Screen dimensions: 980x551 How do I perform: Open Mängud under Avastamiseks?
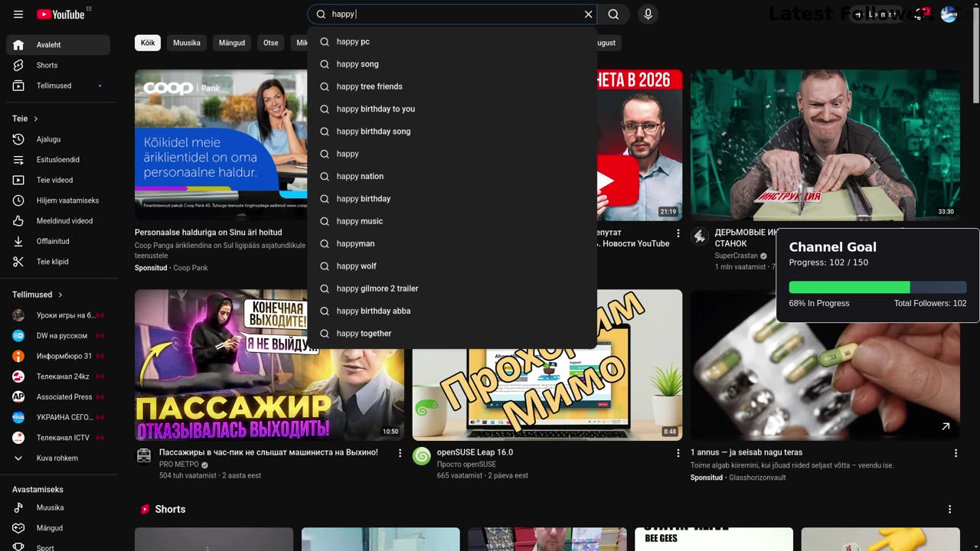click(58, 528)
